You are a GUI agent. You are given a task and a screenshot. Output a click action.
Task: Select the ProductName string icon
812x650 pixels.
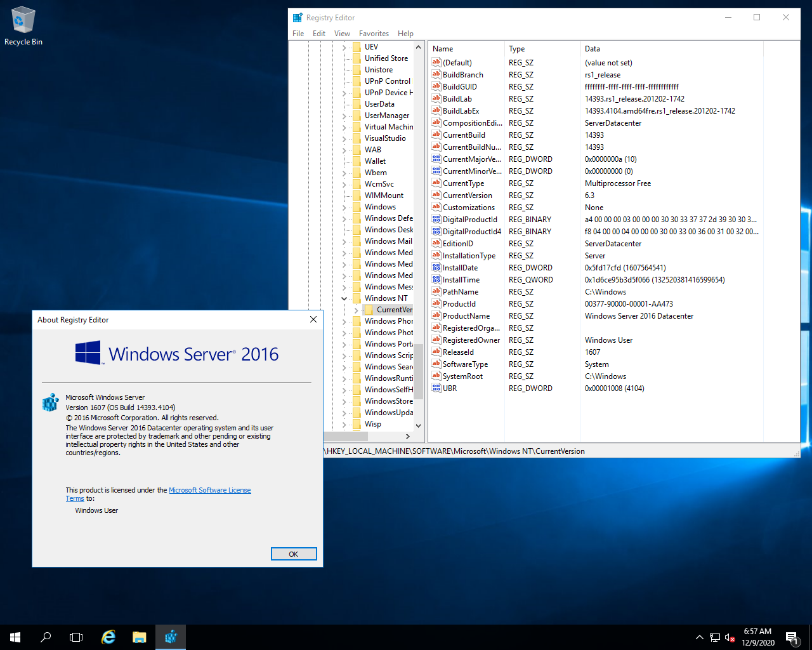point(436,315)
